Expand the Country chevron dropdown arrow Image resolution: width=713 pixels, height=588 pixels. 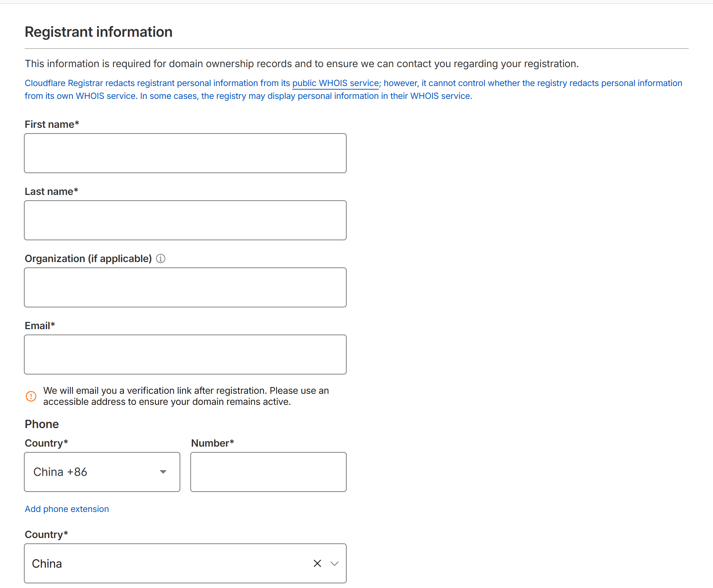click(x=335, y=563)
